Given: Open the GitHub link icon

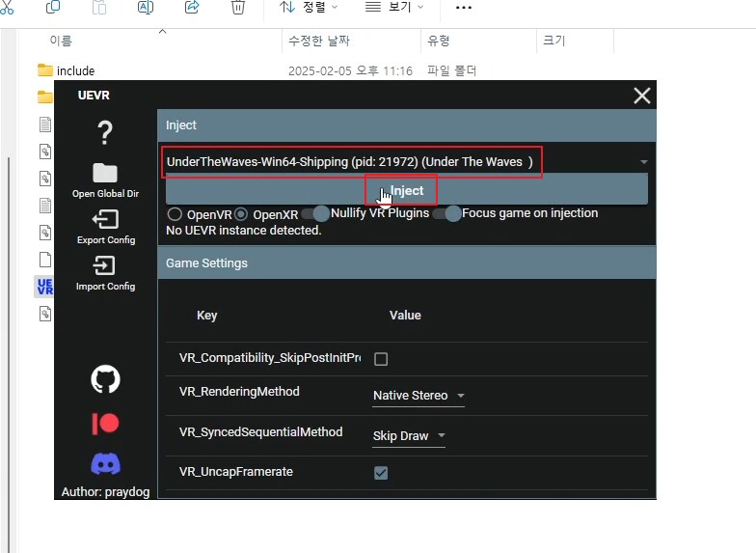Looking at the screenshot, I should point(106,378).
